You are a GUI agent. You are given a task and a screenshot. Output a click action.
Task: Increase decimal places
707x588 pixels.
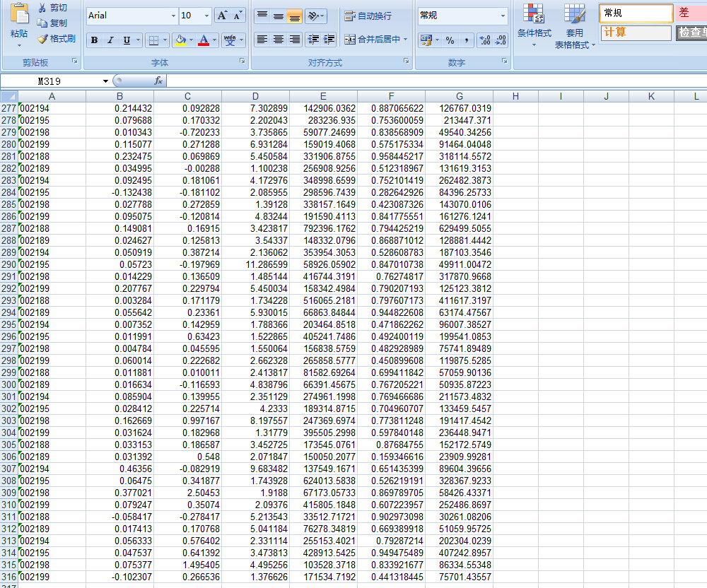tap(485, 40)
